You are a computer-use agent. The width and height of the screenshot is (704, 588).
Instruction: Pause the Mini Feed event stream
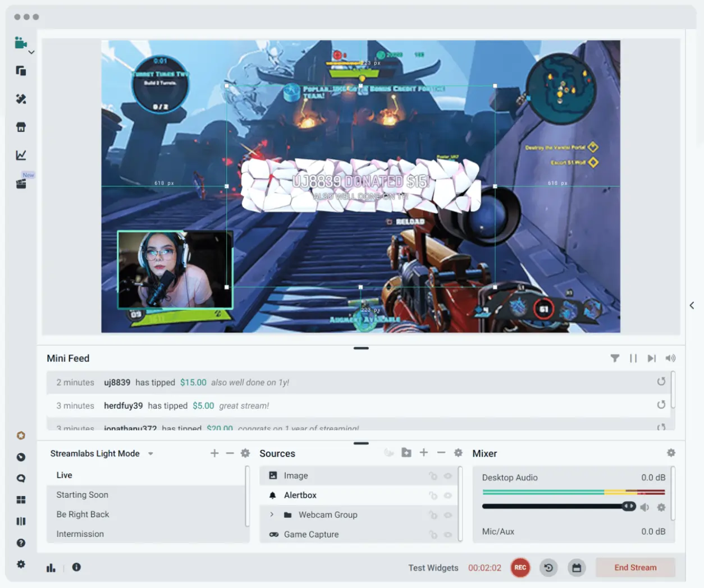point(633,358)
